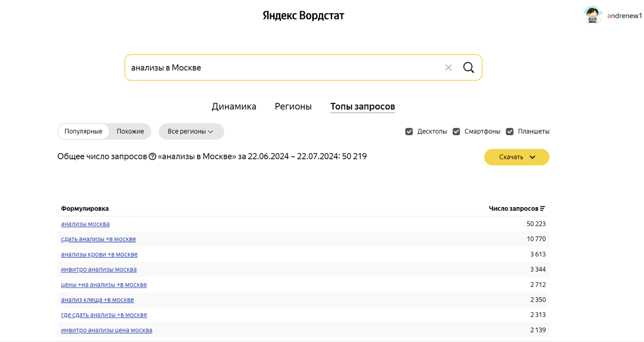Select the Популярные toggle option

click(x=83, y=132)
